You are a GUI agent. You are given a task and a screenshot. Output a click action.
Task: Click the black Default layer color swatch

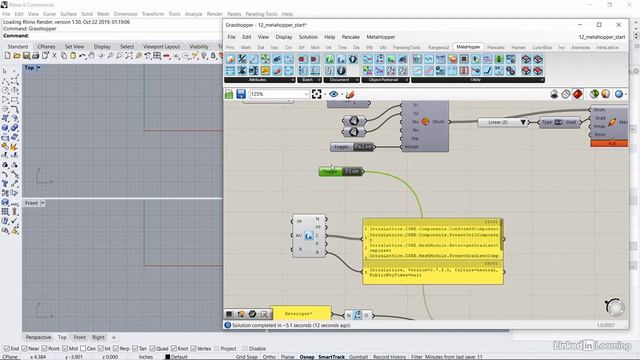pos(167,357)
